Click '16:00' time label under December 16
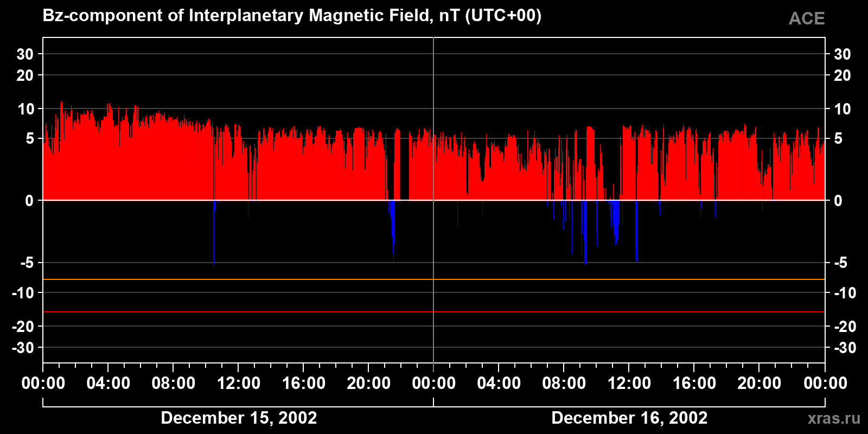868x434 pixels. 694,383
